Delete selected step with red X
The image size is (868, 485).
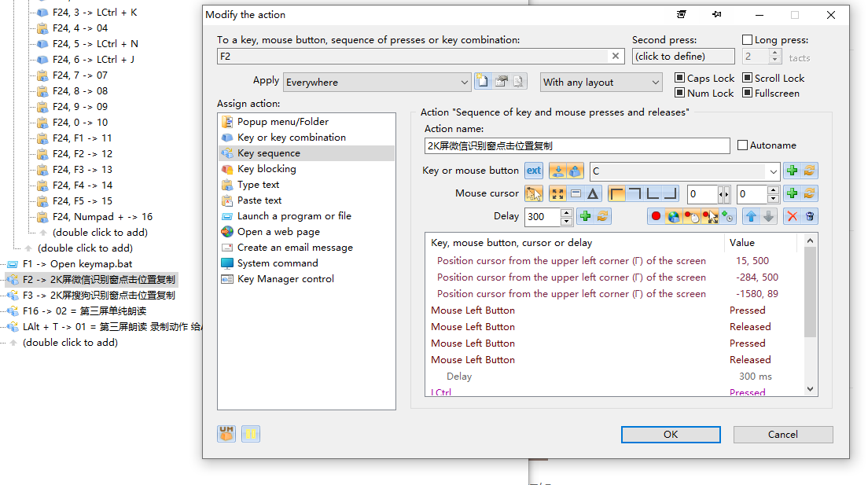coord(793,216)
